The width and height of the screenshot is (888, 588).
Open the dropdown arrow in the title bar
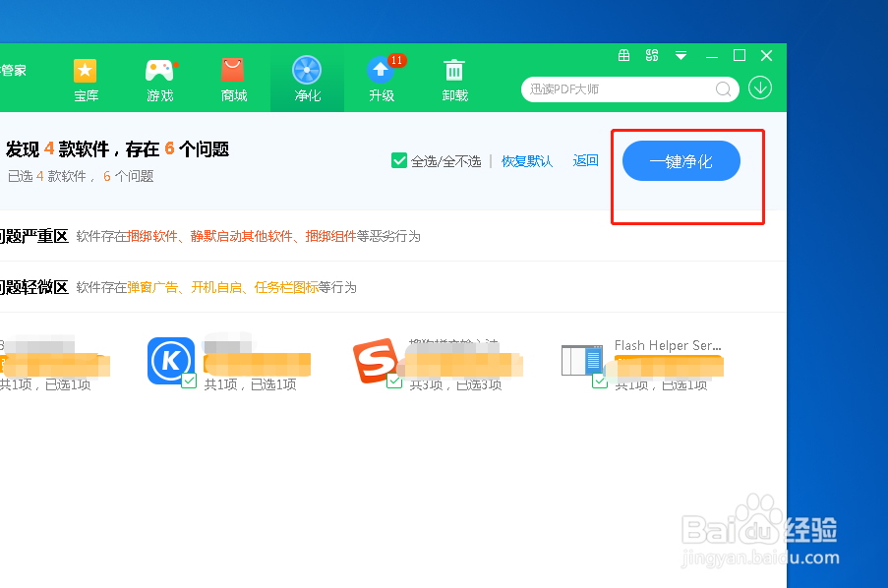pos(681,56)
